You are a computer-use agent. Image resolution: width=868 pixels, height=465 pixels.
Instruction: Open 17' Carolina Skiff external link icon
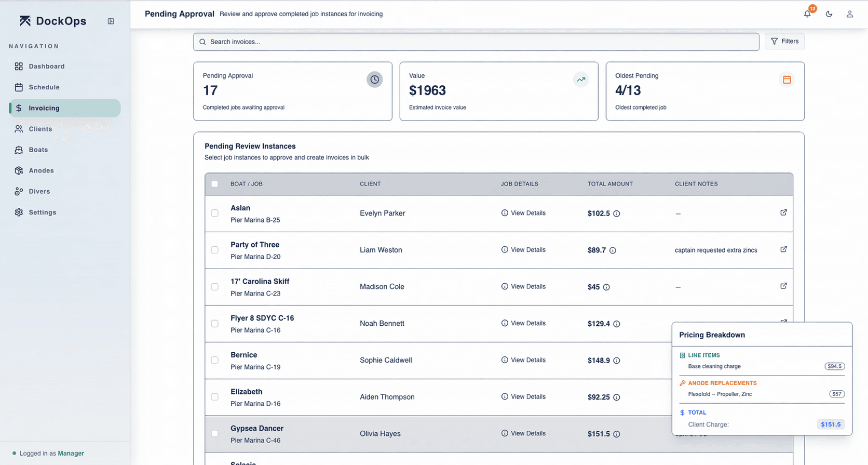coord(783,286)
